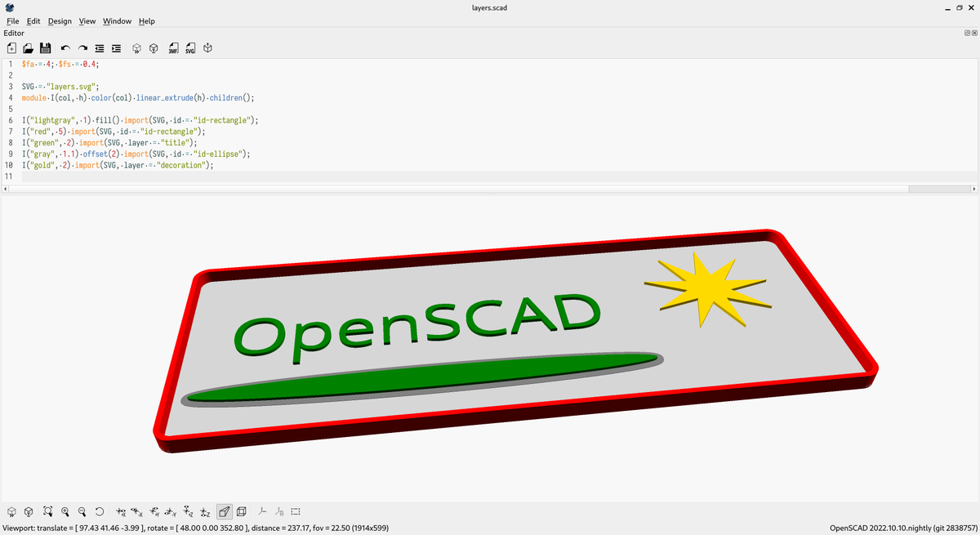Send design to 3D print service
This screenshot has width=980, height=535.
pos(208,49)
